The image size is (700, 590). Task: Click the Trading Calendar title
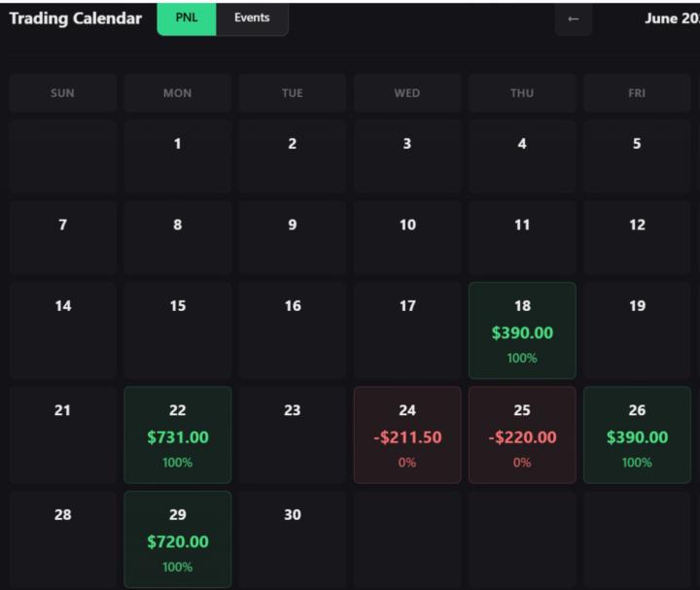[x=76, y=18]
